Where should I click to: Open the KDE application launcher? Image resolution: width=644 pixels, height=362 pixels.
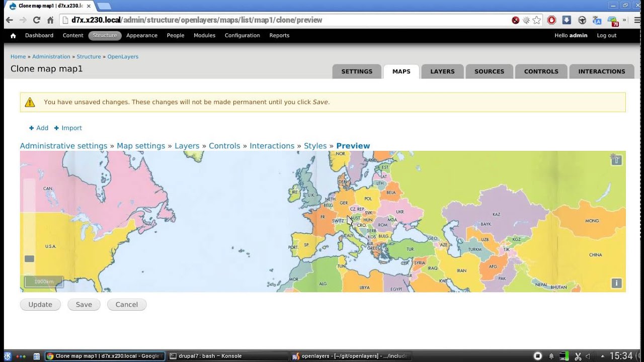pos(8,356)
